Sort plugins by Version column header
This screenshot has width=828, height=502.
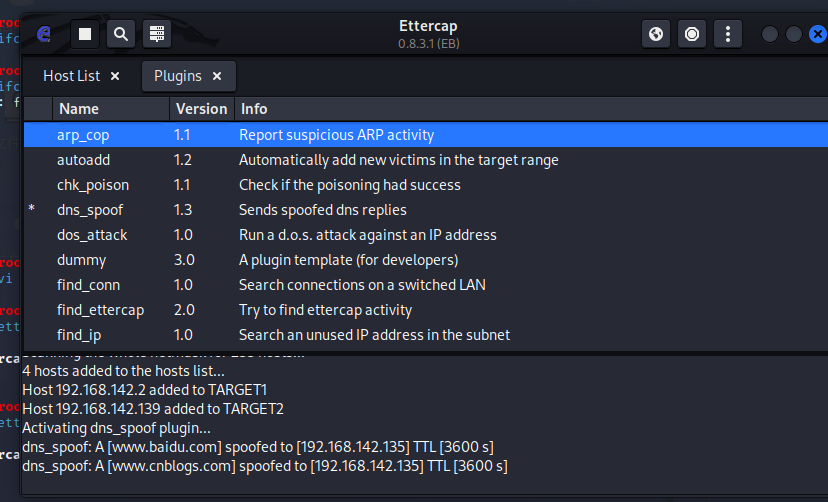(201, 109)
